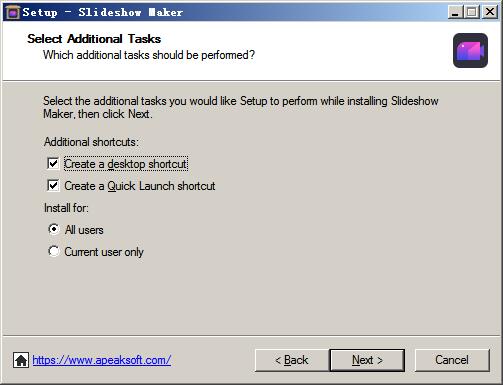The width and height of the screenshot is (503, 385).
Task: Return to previous page with Back
Action: (292, 360)
